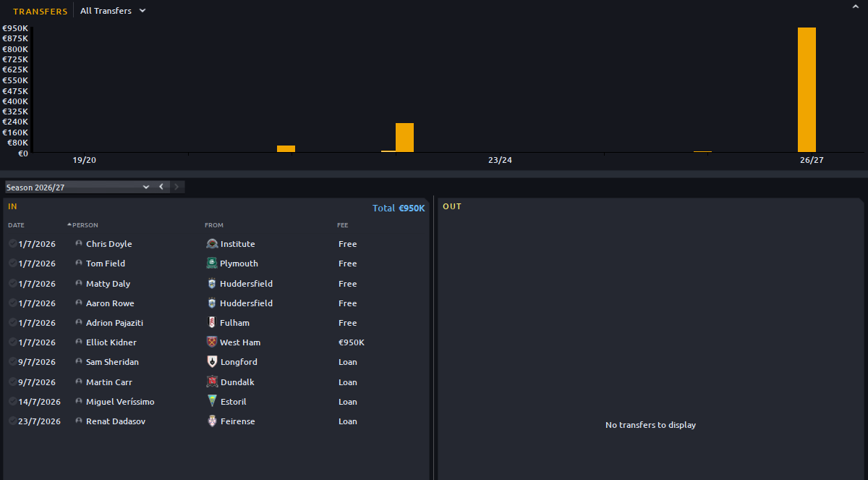
Task: Open the Dundalk club link
Action: (x=238, y=382)
